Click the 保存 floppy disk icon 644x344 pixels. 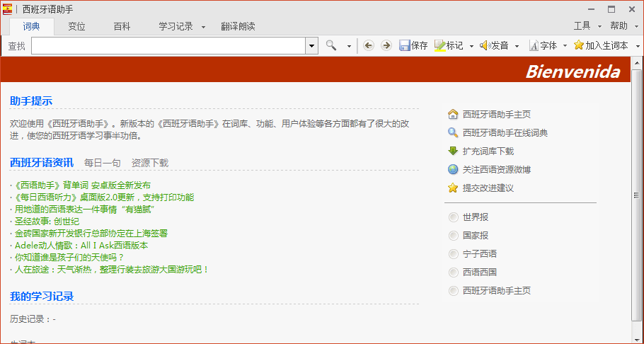(405, 45)
